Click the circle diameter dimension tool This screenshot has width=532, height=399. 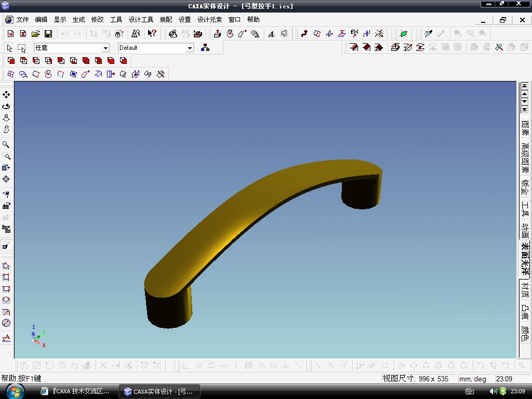[6, 323]
